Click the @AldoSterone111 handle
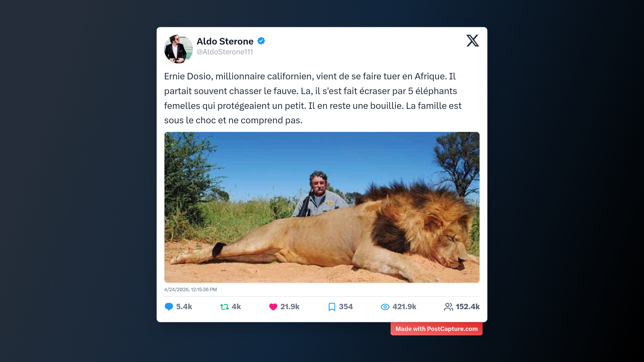This screenshot has height=362, width=644. [x=225, y=52]
